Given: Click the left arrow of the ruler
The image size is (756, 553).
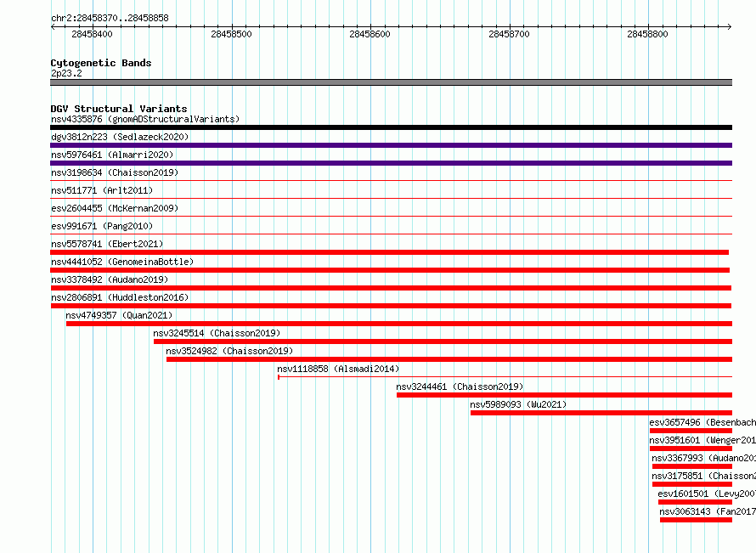Looking at the screenshot, I should click(x=53, y=26).
